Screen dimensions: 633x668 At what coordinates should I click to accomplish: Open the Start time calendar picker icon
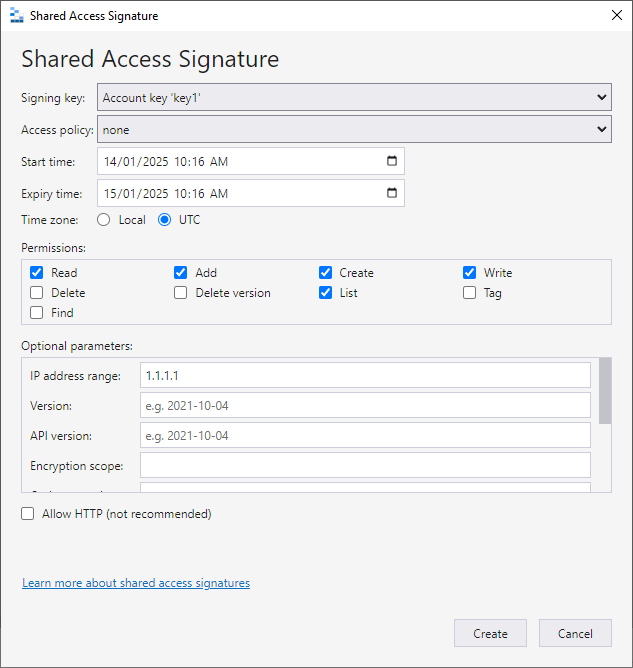click(x=391, y=161)
